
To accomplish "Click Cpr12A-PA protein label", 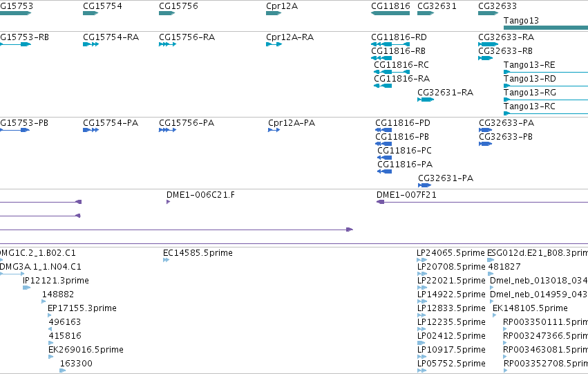I will 292,123.
